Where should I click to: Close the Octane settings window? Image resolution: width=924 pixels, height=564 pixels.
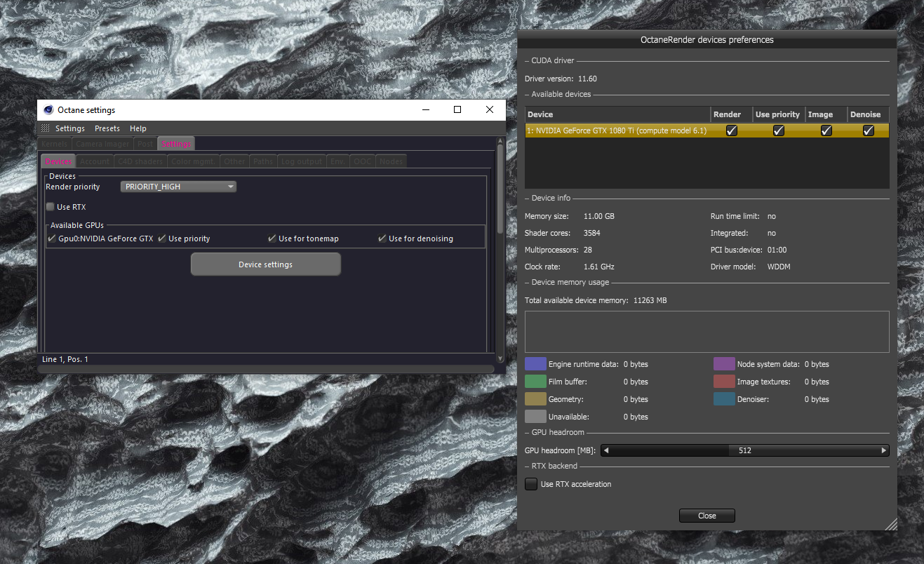(x=490, y=109)
